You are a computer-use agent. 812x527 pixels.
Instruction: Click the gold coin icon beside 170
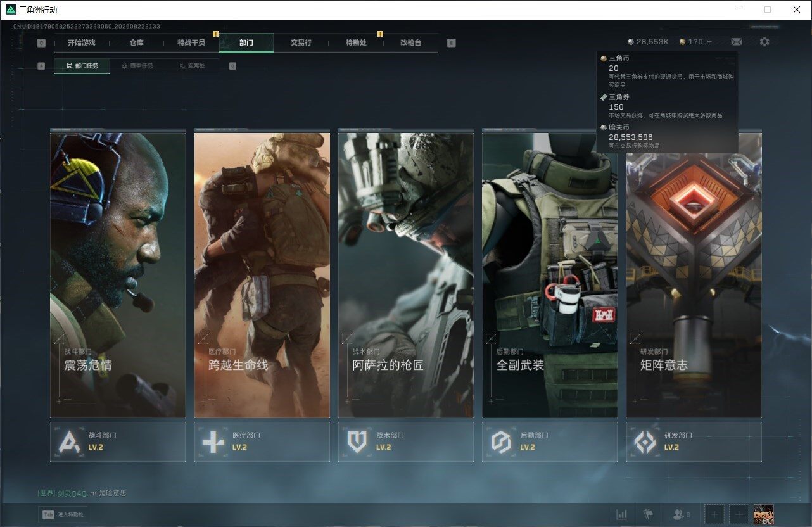click(682, 42)
